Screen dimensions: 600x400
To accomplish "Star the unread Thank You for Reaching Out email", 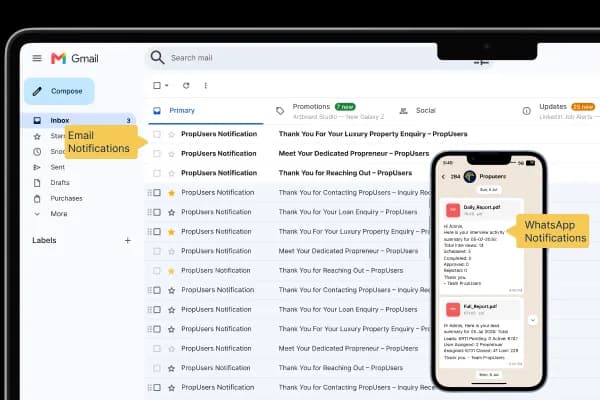I will pyautogui.click(x=171, y=173).
